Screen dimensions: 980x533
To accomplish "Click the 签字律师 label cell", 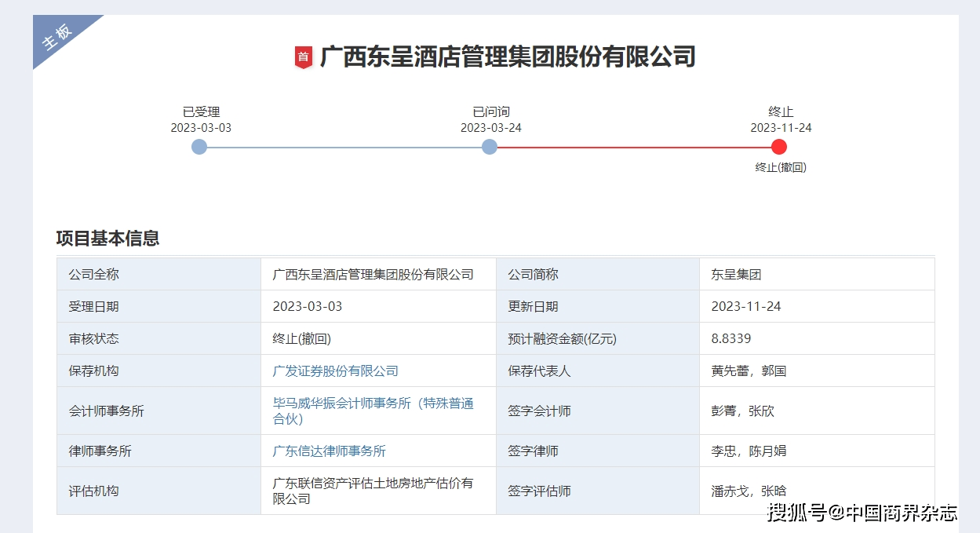I will pos(598,451).
